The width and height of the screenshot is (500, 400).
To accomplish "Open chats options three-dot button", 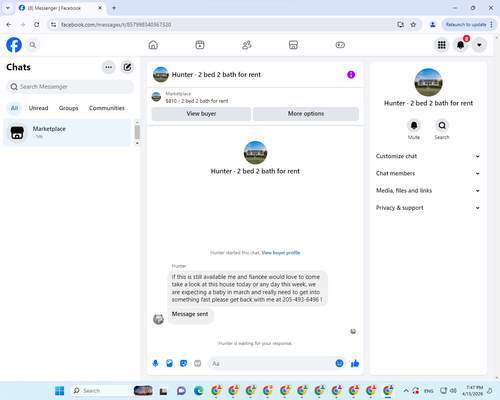I will tap(108, 67).
